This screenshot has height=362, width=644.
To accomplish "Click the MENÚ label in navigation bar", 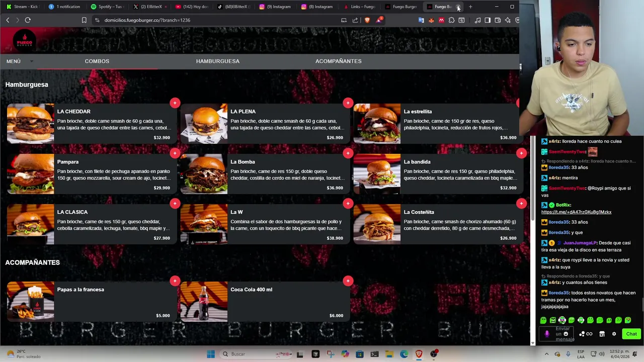I will coord(14,61).
